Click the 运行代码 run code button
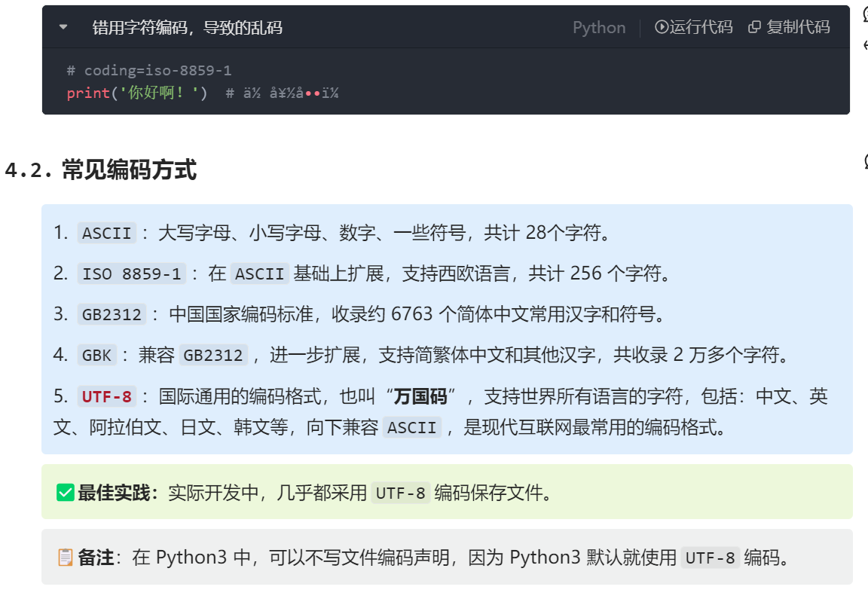This screenshot has width=868, height=605. pos(694,27)
